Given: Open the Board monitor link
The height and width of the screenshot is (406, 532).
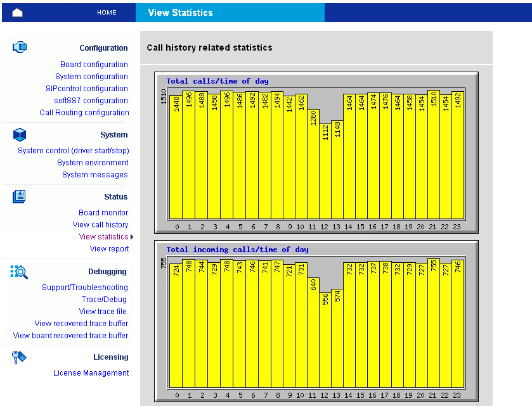Looking at the screenshot, I should click(103, 213).
